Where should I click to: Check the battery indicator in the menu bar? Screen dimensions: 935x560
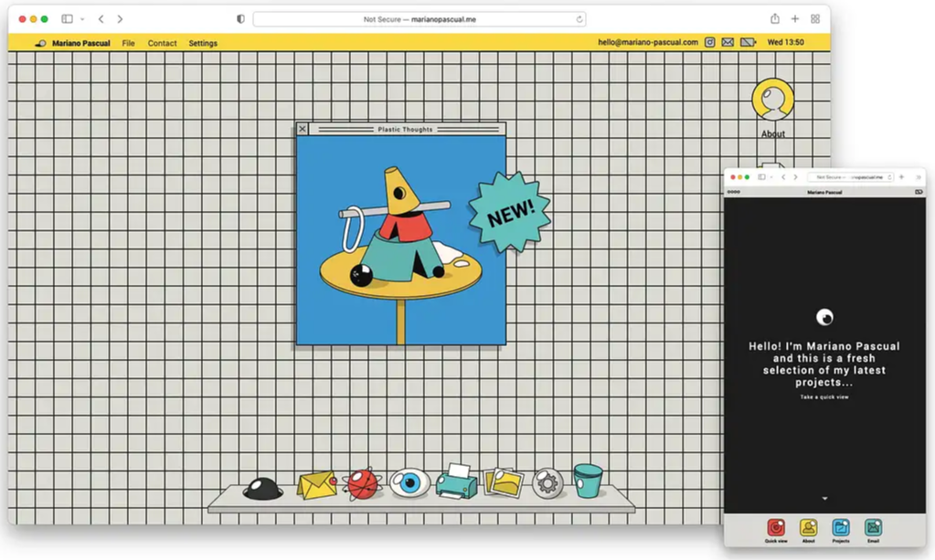[x=748, y=42]
